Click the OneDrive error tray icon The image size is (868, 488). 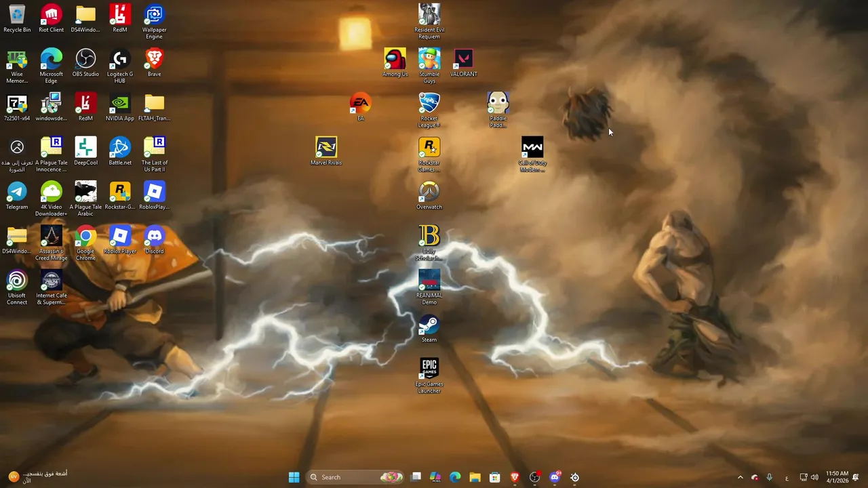(755, 477)
